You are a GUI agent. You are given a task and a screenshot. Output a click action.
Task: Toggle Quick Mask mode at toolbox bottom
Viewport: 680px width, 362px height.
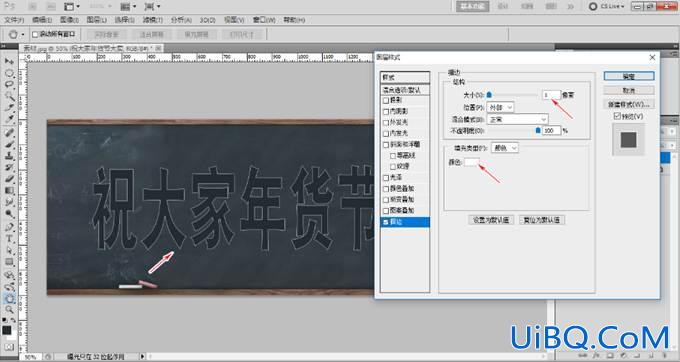(9, 347)
